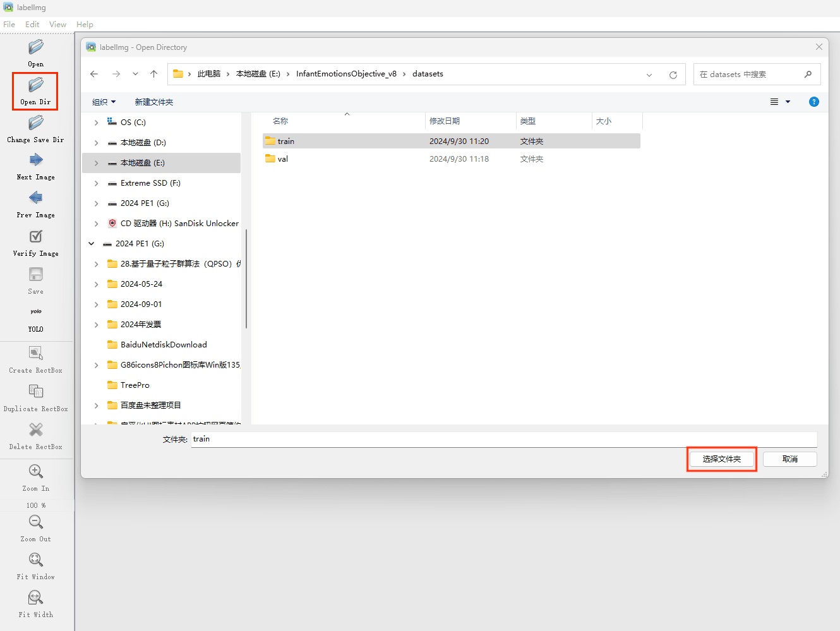Open the address bar history dropdown
840x631 pixels.
click(649, 75)
